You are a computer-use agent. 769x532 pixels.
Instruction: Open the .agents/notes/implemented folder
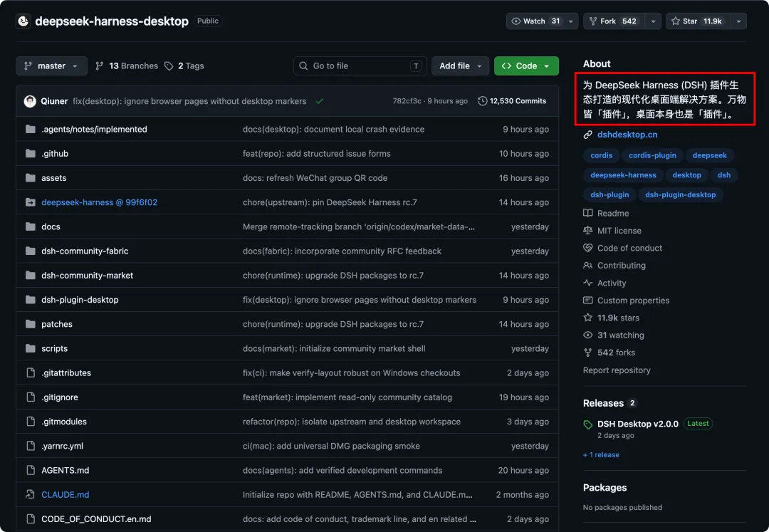coord(94,129)
